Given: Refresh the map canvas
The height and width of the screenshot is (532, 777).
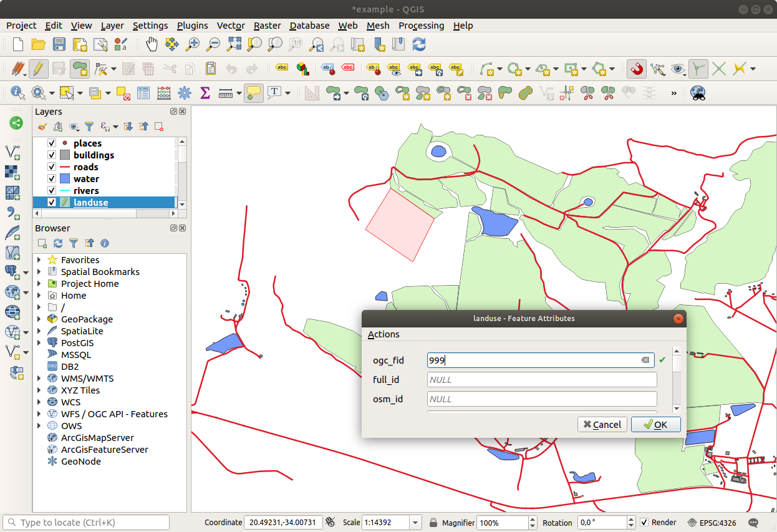Looking at the screenshot, I should pos(419,44).
